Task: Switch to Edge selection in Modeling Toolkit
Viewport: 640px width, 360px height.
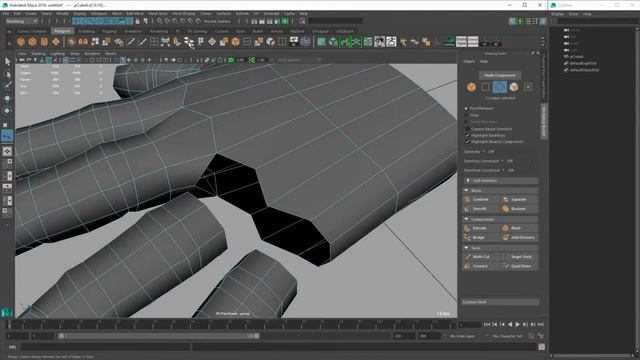Action: (500, 87)
